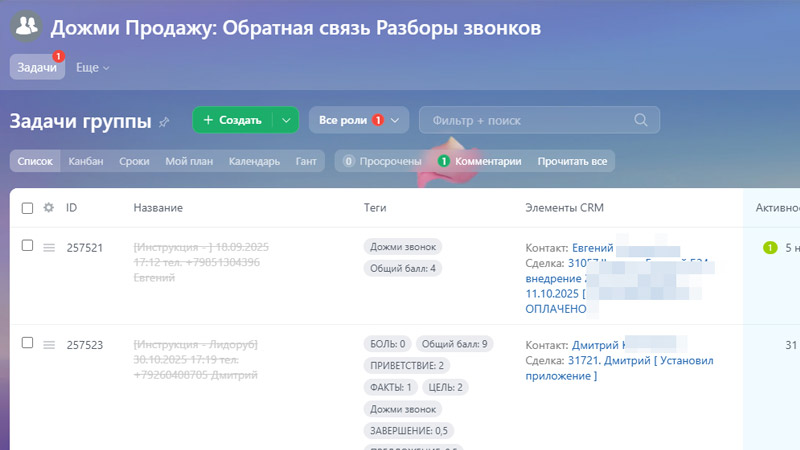Viewport: 800px width, 450px height.
Task: Click tag ЗАВЕРШЕНИЕ: 0,5
Action: click(409, 431)
